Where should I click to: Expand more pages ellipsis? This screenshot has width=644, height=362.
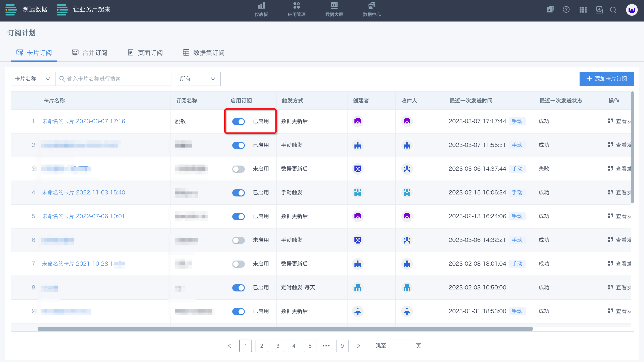pyautogui.click(x=326, y=346)
